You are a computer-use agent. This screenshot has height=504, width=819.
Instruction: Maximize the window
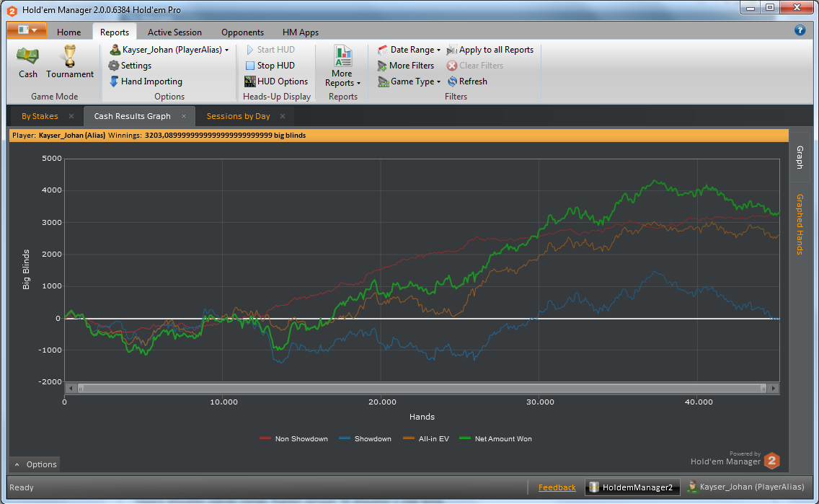770,7
